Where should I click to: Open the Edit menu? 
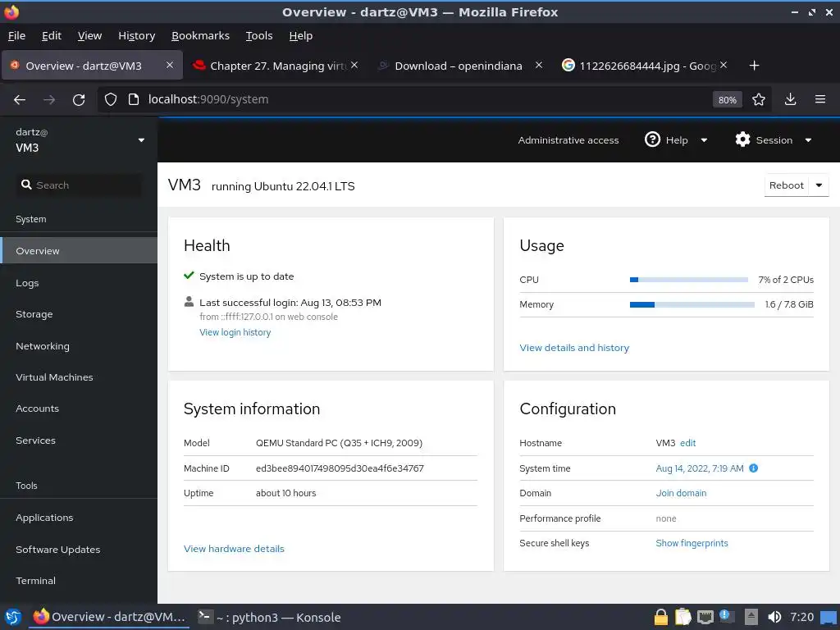[52, 36]
